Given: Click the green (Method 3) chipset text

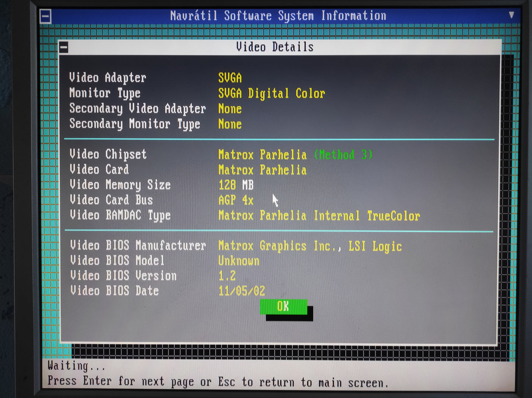Looking at the screenshot, I should 343,155.
